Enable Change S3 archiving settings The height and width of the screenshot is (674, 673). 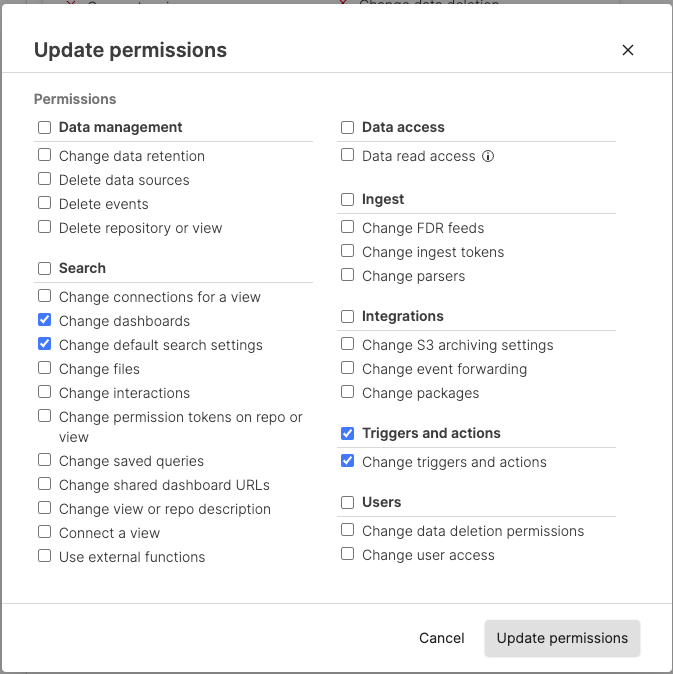click(x=347, y=345)
